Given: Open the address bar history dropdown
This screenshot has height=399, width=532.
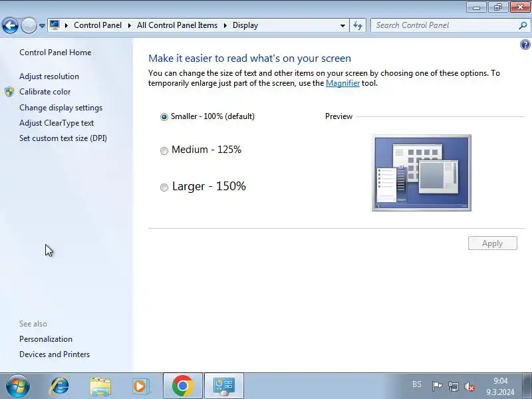Looking at the screenshot, I should click(x=342, y=25).
